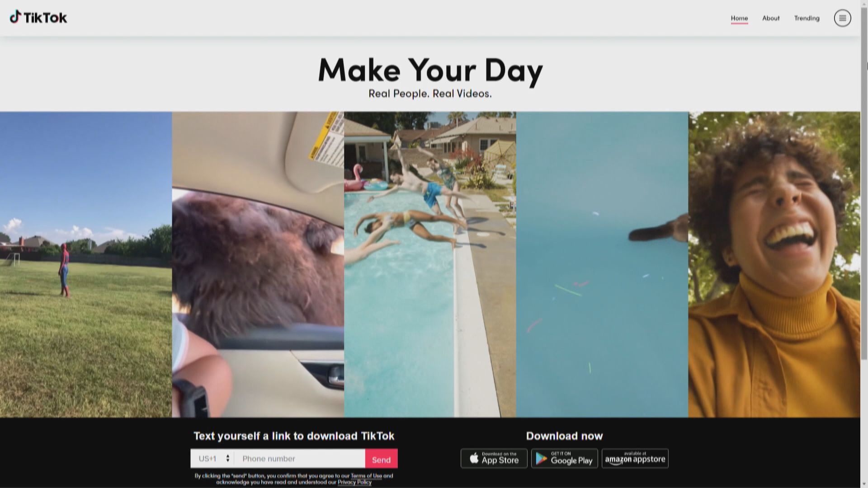Screen dimensions: 868x488
Task: Click the TikTok logo icon
Action: click(x=15, y=17)
